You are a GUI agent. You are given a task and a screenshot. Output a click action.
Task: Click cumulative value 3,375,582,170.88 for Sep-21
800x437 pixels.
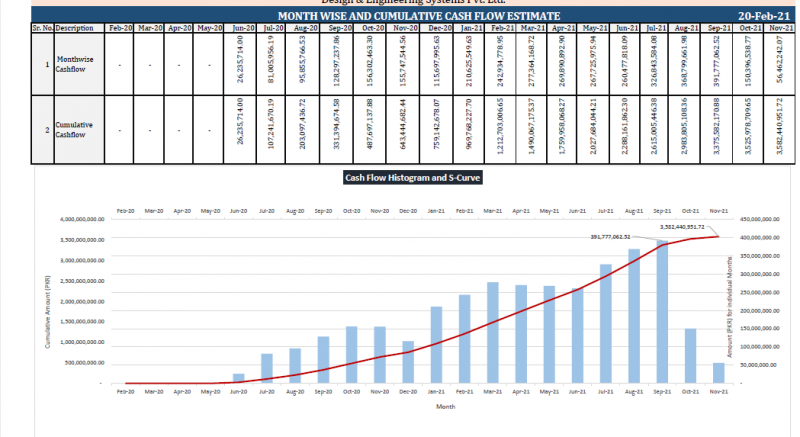coord(716,126)
